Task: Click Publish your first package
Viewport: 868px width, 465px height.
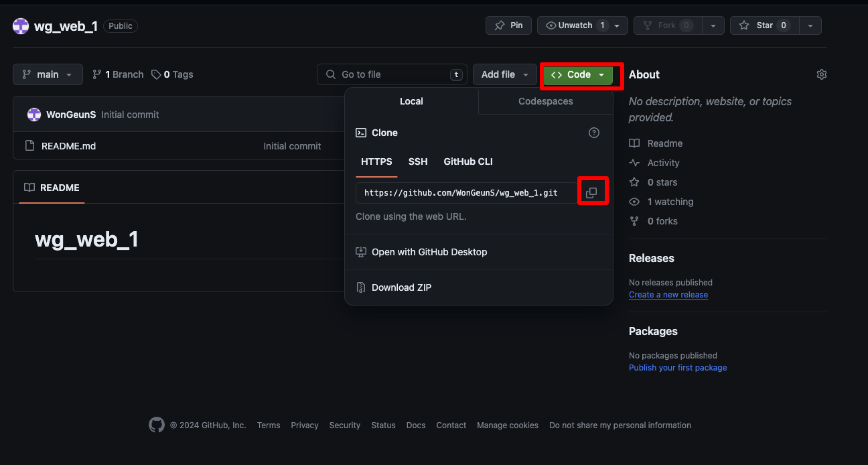Action: [x=678, y=368]
